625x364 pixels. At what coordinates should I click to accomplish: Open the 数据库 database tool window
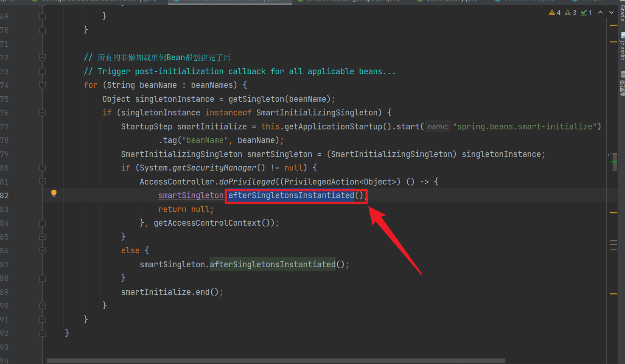pos(622,84)
